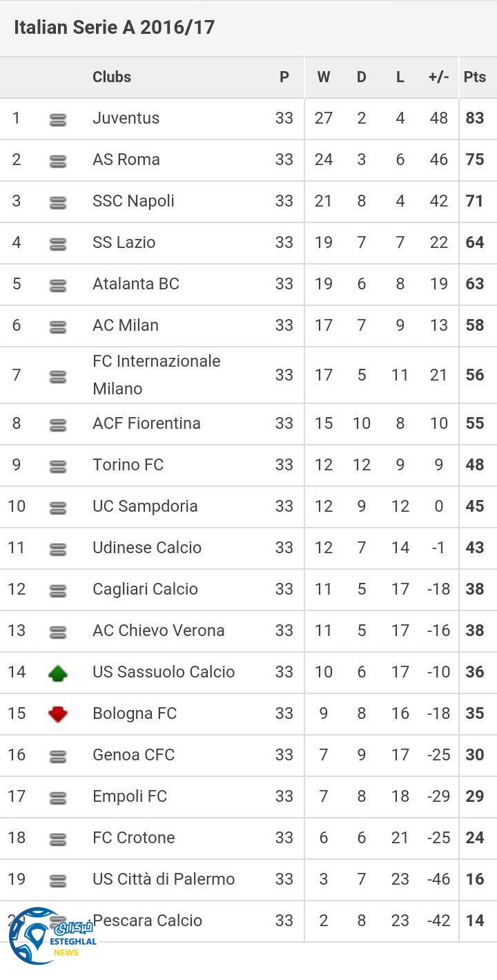The image size is (497, 980).
Task: Click the green up arrow beside Sassuolo
Action: (x=58, y=673)
